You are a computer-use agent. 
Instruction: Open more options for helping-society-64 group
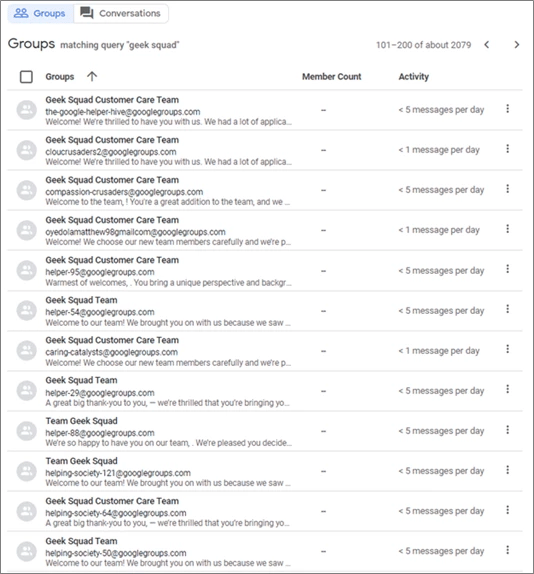507,510
